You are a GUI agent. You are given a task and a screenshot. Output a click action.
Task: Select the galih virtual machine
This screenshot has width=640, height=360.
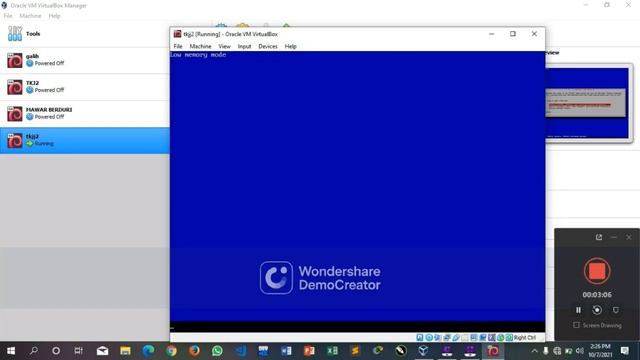(84, 60)
